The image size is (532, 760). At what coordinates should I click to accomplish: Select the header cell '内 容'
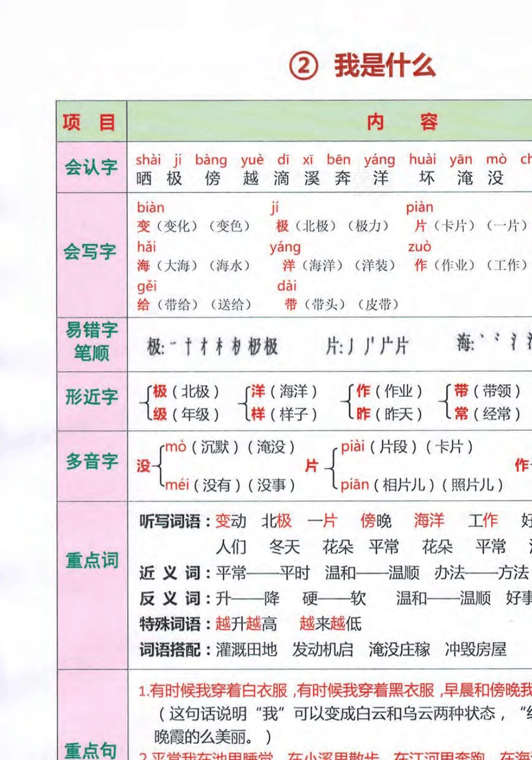[402, 121]
